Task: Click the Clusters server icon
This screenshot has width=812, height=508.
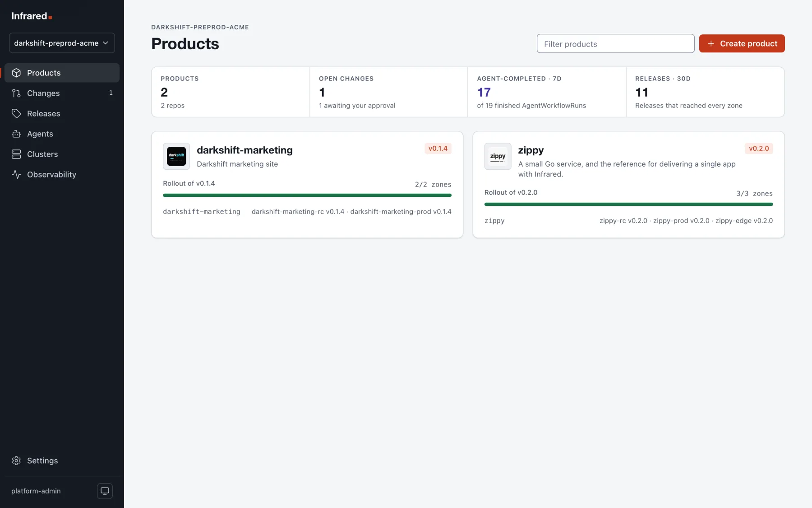Action: [x=16, y=154]
